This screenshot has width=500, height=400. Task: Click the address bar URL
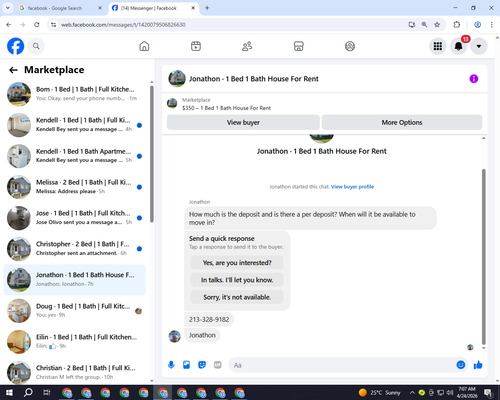tap(123, 25)
